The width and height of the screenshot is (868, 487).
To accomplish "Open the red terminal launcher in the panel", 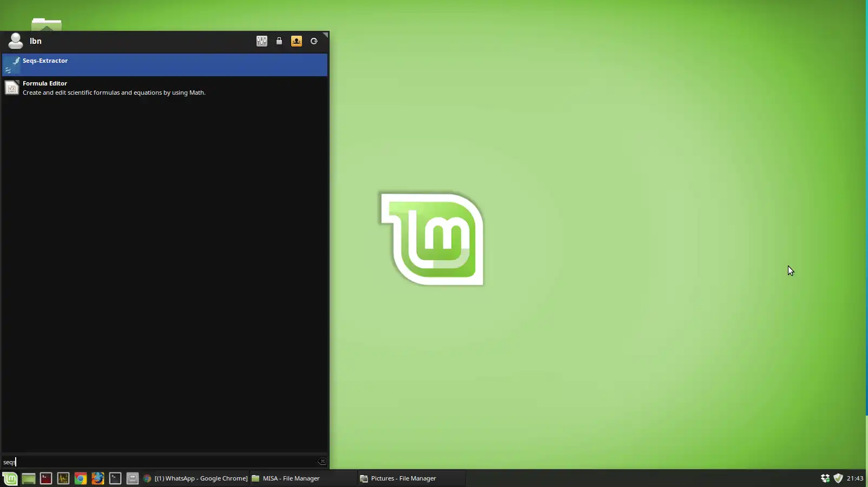I will pyautogui.click(x=46, y=478).
